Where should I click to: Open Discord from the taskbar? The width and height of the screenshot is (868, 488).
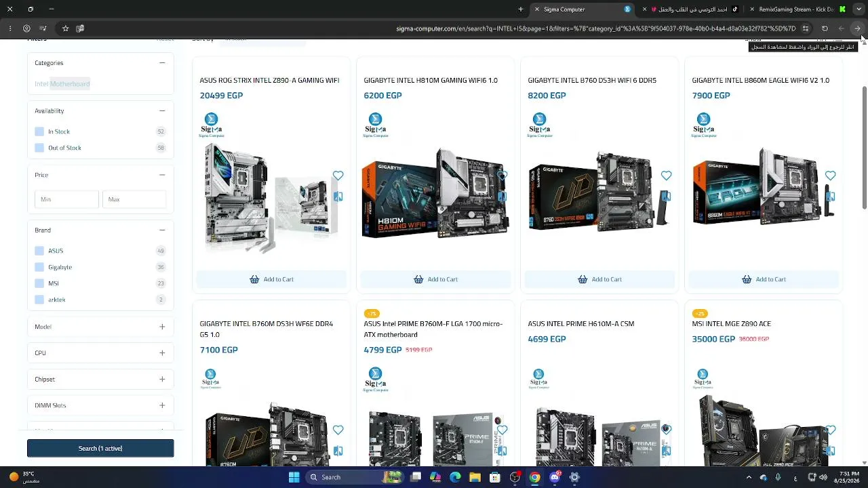click(x=555, y=477)
